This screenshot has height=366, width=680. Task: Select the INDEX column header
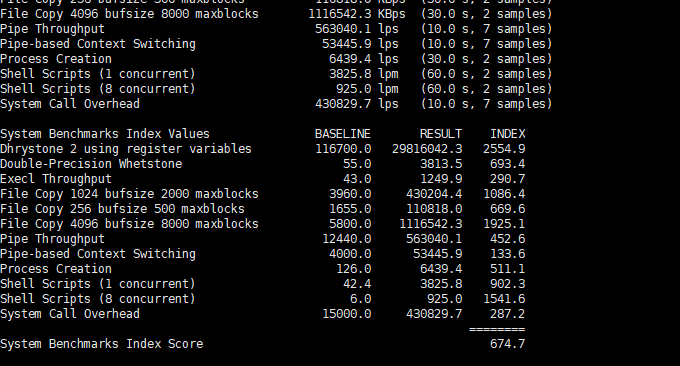(x=507, y=134)
